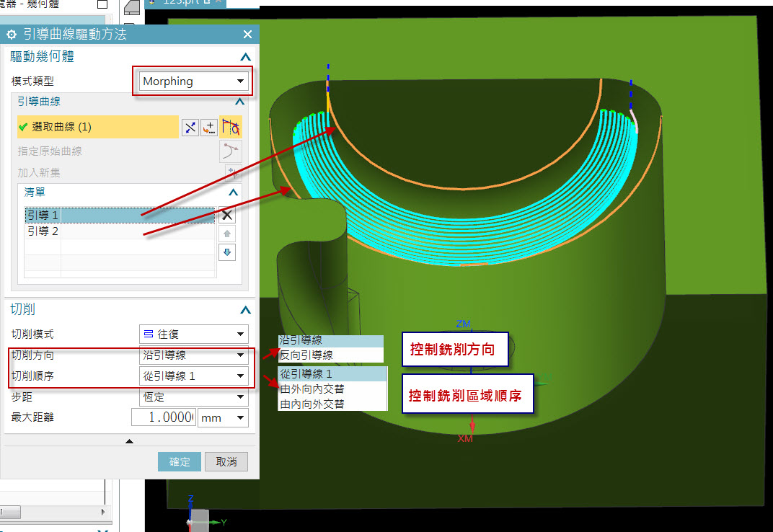Click the 最大距離 value field
The height and width of the screenshot is (532, 773).
pos(164,417)
